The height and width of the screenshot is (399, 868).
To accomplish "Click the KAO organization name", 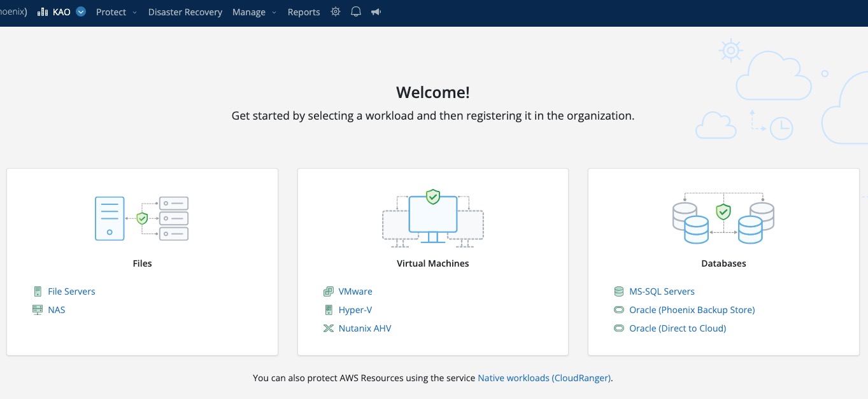I will [62, 12].
